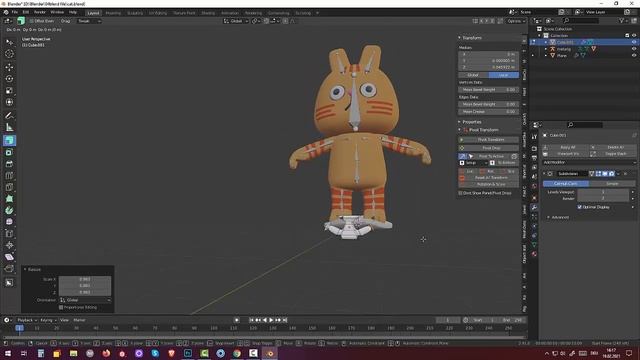Switch to the Layout workspace tab

click(x=93, y=13)
